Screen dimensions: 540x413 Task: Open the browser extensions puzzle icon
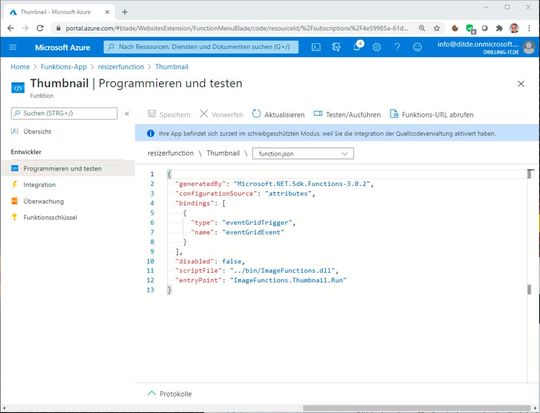(x=499, y=28)
